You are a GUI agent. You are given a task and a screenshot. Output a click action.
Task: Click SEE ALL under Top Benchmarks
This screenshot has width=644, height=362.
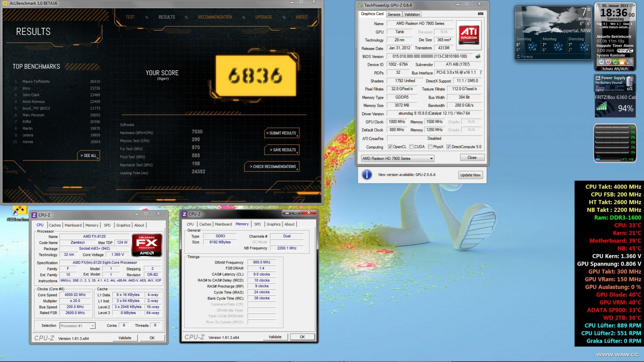[88, 156]
